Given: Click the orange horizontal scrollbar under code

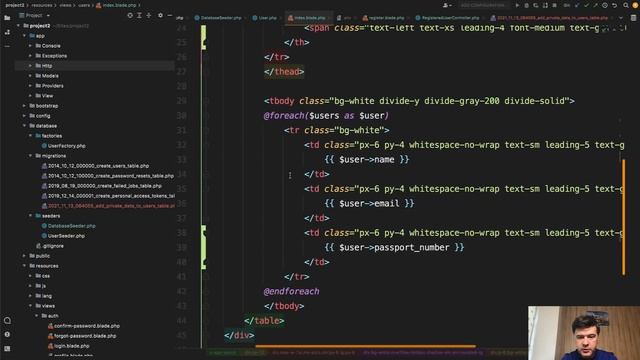Looking at the screenshot, I should [x=365, y=347].
